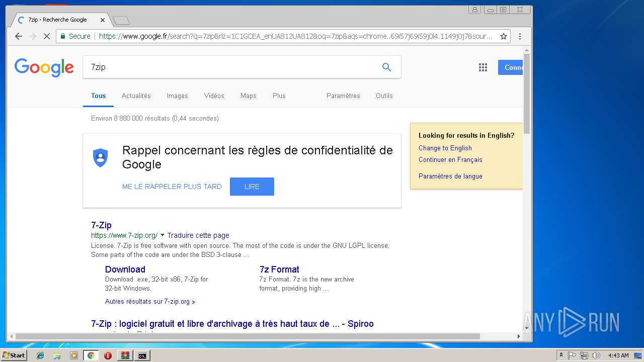Bookmark this page with star icon
This screenshot has width=644, height=362.
pos(503,36)
